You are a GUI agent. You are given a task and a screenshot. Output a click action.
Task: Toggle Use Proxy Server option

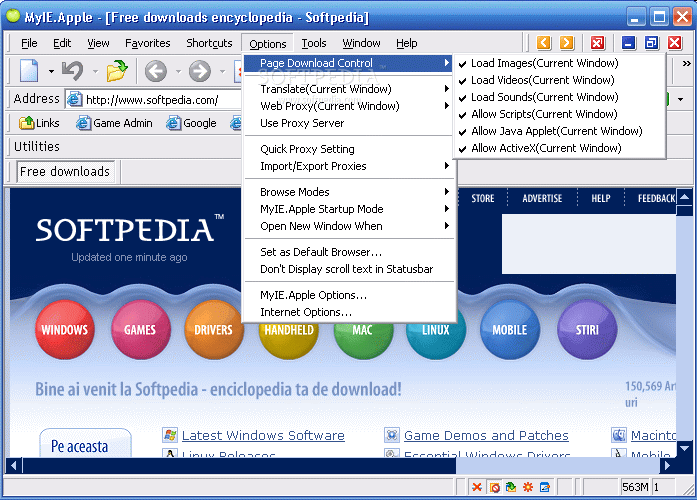348,123
